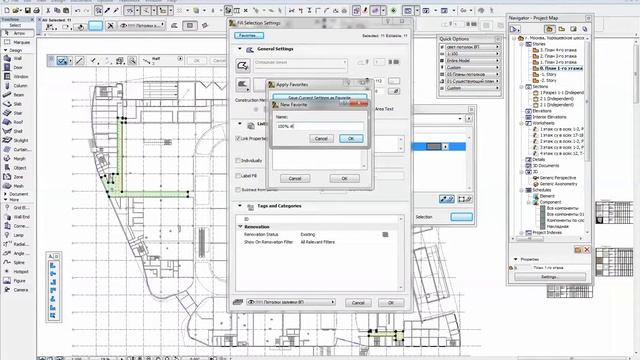Select the Zone tool
The width and height of the screenshot is (640, 360).
[x=17, y=177]
